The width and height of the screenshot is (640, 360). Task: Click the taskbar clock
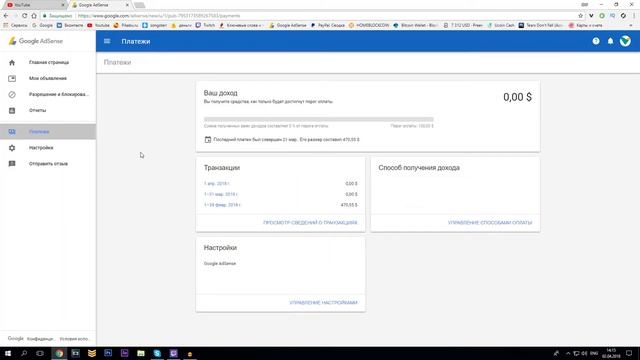coord(611,353)
